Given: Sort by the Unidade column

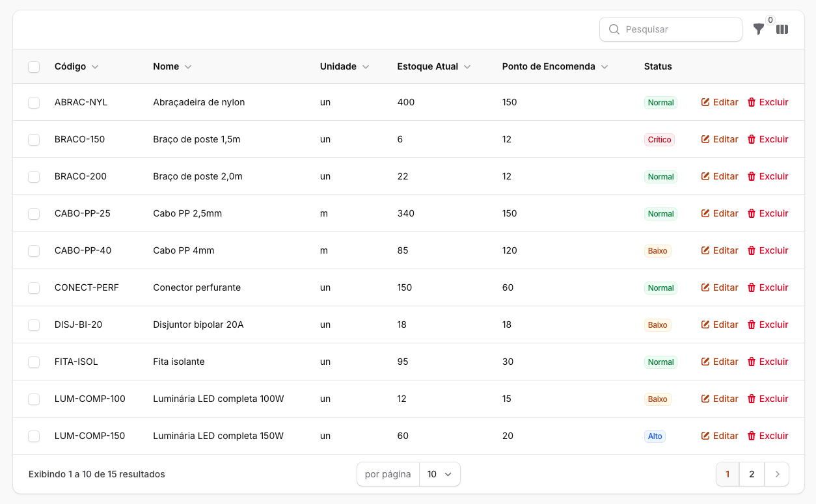Looking at the screenshot, I should 345,66.
